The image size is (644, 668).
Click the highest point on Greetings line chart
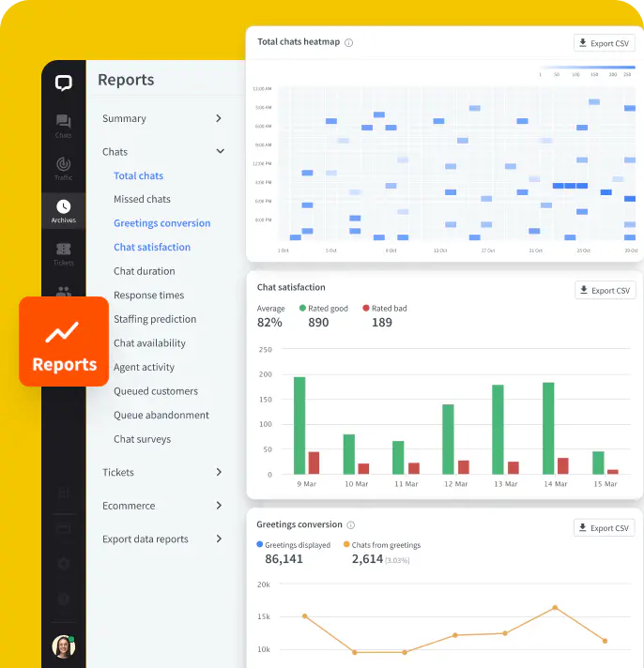pos(555,608)
